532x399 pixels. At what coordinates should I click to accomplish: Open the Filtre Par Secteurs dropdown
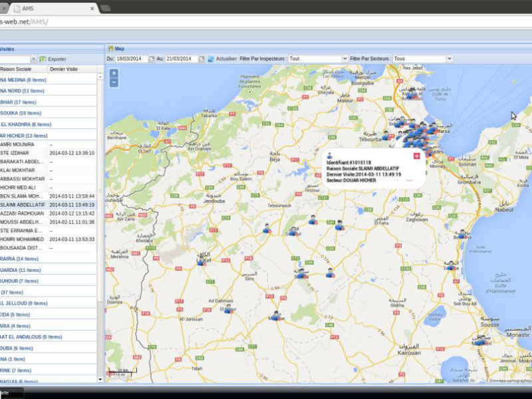pos(449,59)
